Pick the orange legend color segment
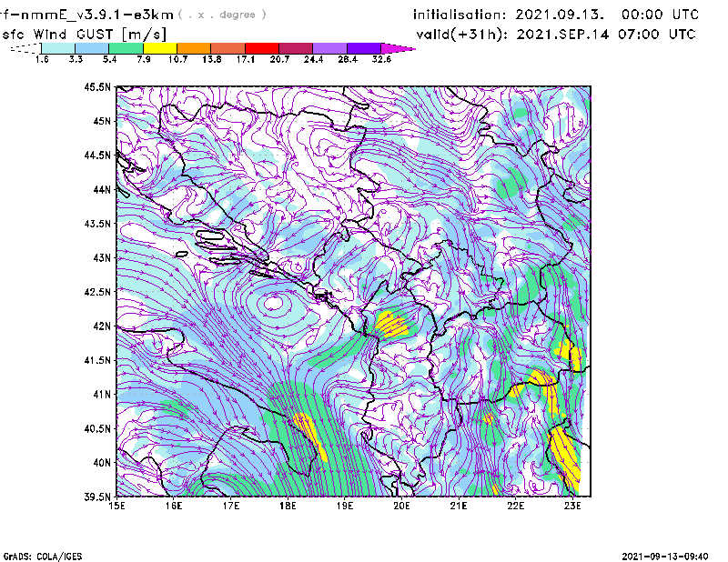This screenshot has height=562, width=728. [x=194, y=48]
